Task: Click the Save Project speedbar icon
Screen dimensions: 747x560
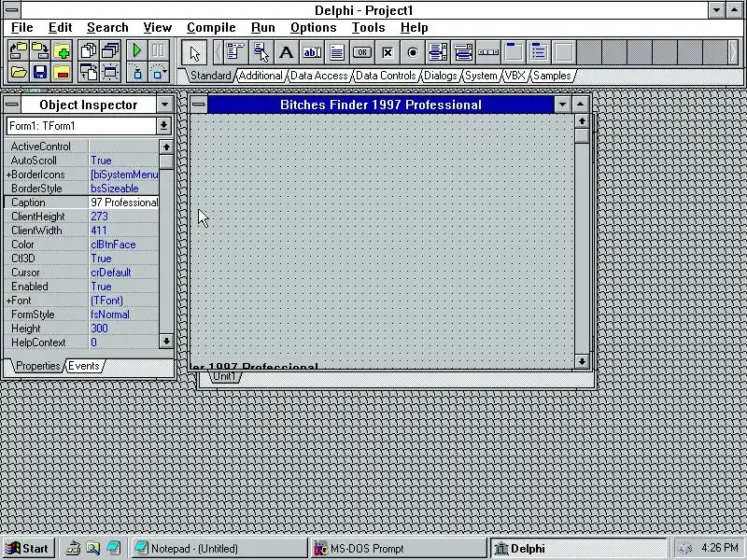Action: (40, 51)
